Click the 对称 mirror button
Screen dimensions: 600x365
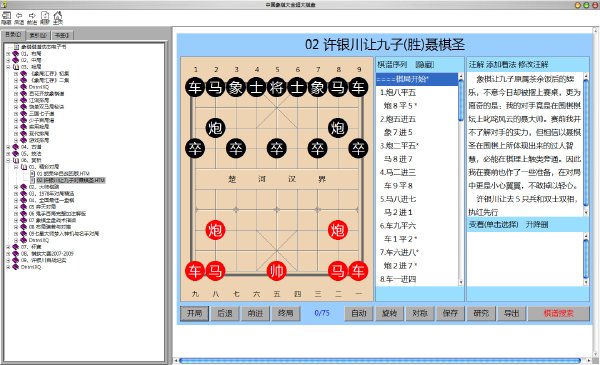(420, 313)
